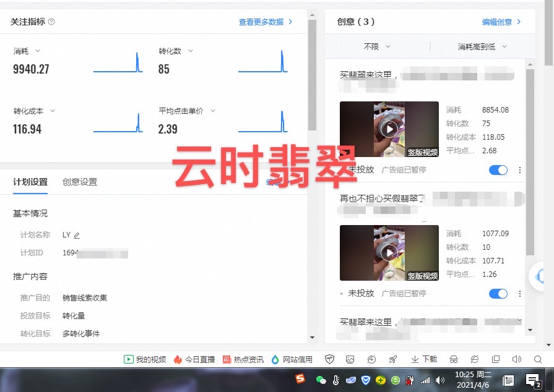Click the Sogou input method tray icon

click(x=300, y=378)
